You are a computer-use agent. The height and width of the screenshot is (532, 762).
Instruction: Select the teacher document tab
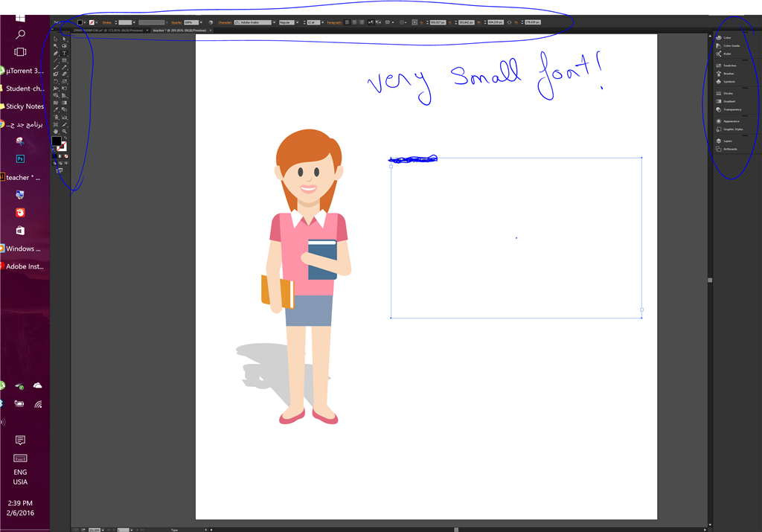[x=180, y=31]
